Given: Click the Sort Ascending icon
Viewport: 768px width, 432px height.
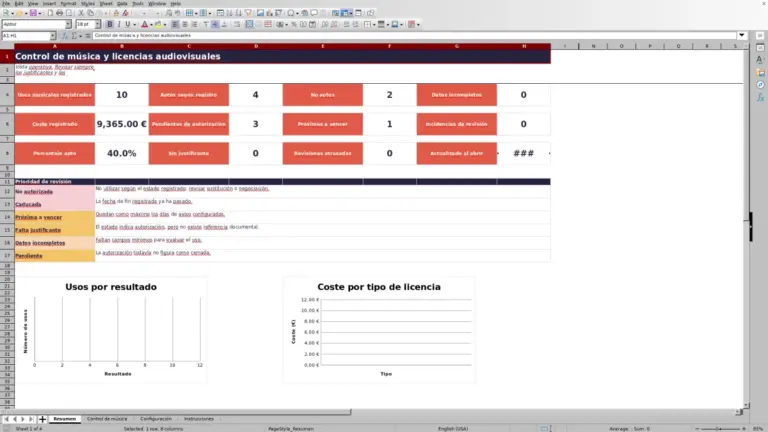Looking at the screenshot, I should click(x=229, y=13).
